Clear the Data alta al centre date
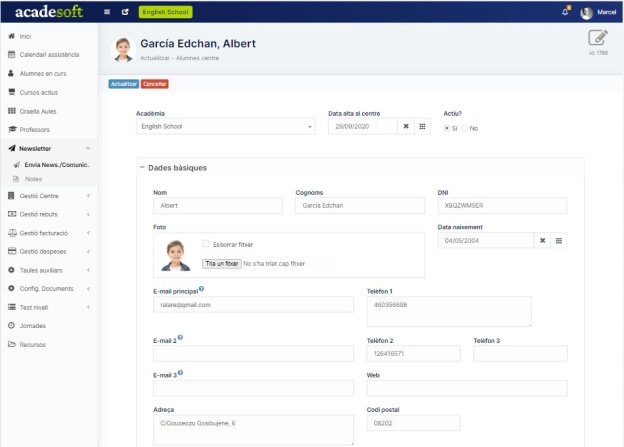The image size is (624, 447). point(406,127)
